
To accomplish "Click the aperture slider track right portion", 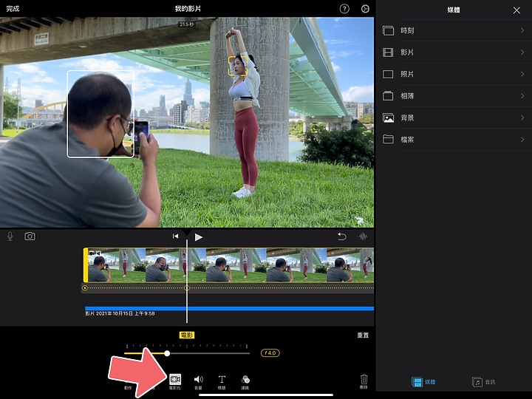I will (210, 353).
